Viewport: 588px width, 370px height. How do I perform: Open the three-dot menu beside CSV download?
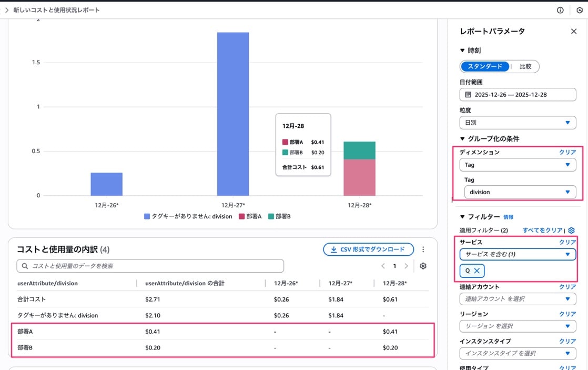[x=423, y=249]
